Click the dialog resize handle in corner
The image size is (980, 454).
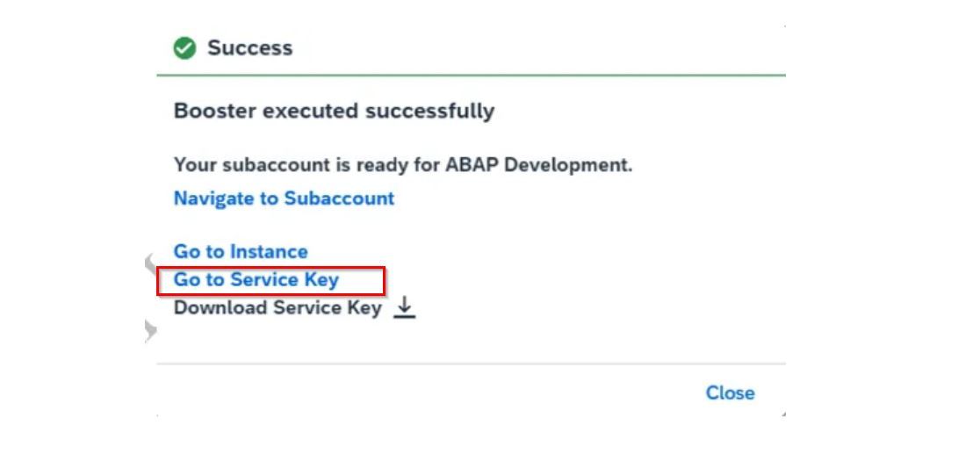click(x=782, y=414)
